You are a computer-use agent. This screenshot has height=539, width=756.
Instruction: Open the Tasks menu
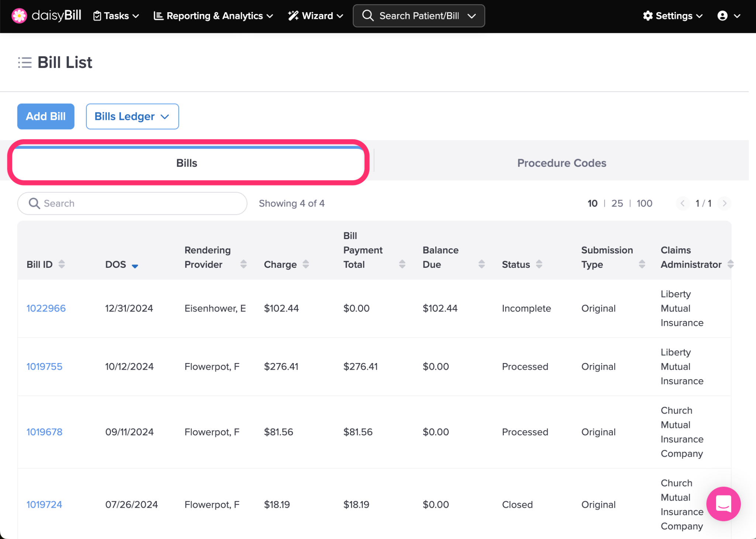click(116, 16)
